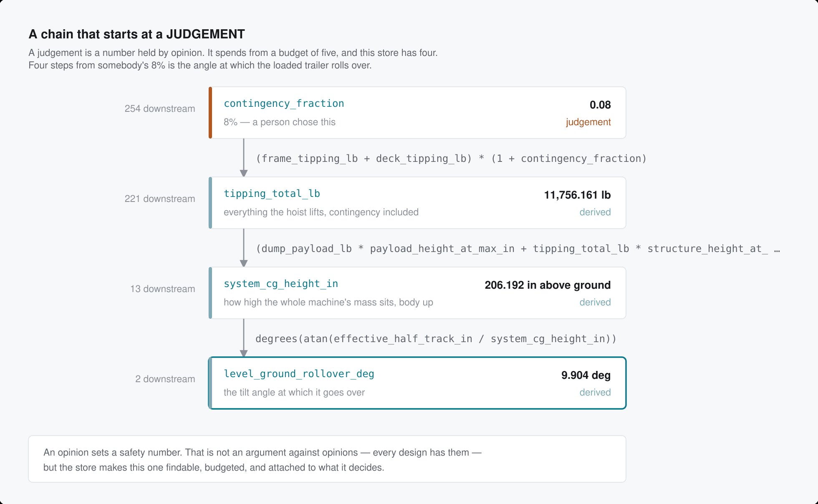Viewport: 818px width, 504px height.
Task: Select the 9.904 deg value
Action: 586,375
